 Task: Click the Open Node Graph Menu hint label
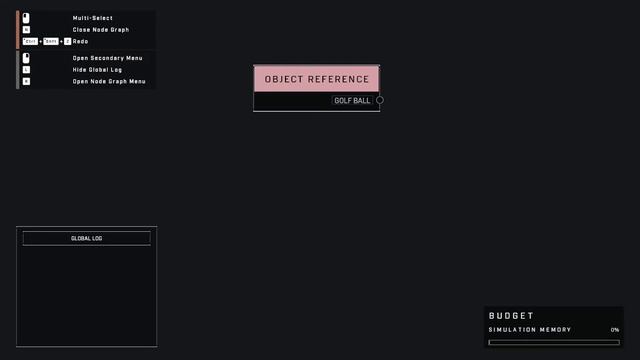(109, 82)
